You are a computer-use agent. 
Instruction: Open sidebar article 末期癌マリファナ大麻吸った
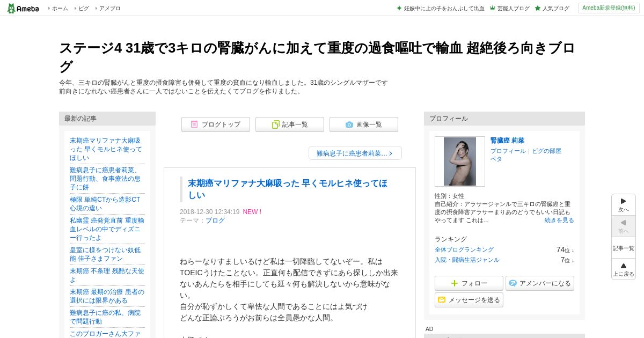click(x=106, y=149)
